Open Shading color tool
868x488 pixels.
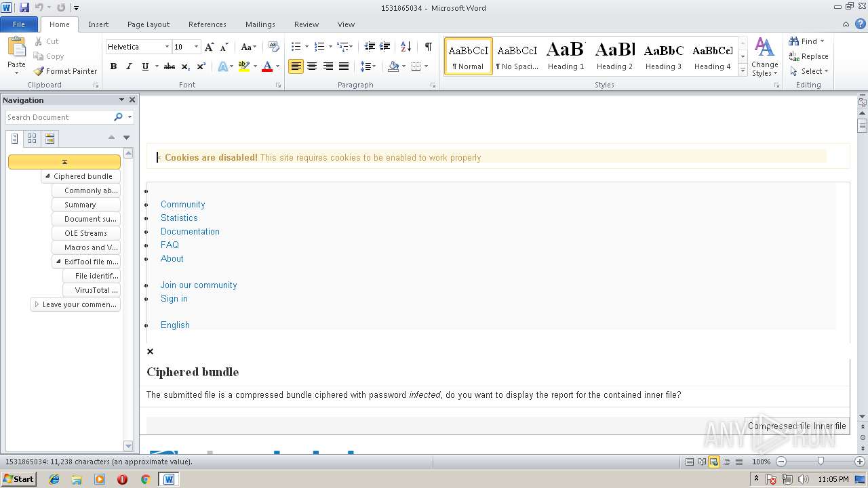(x=393, y=66)
